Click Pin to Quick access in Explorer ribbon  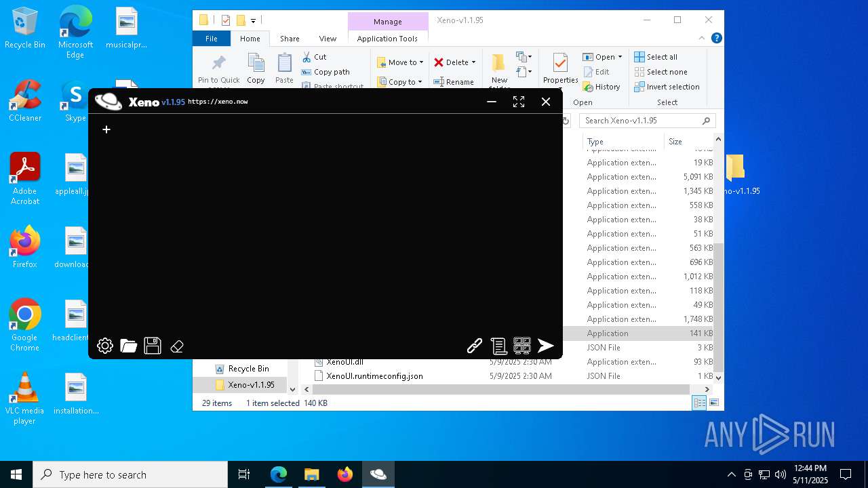[218, 72]
